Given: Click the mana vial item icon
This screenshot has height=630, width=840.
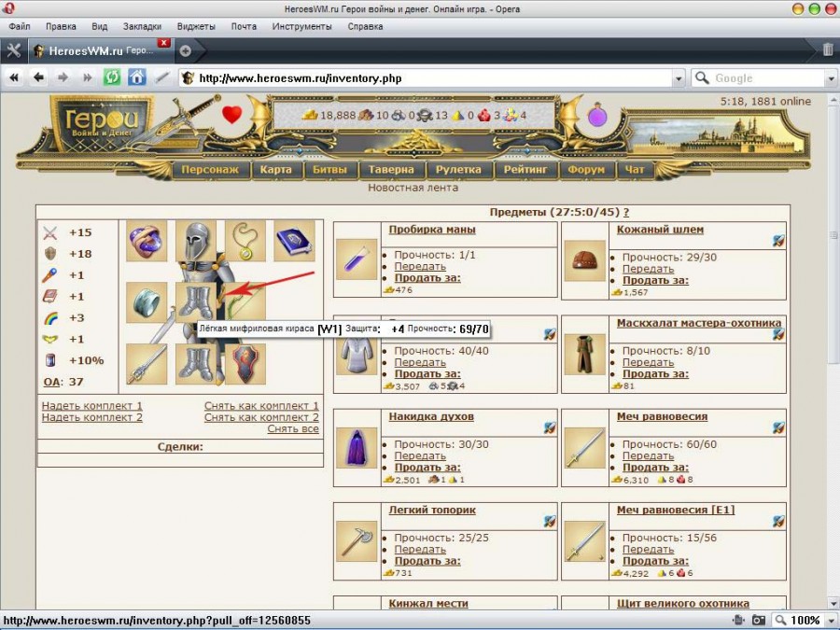Looking at the screenshot, I should pos(357,260).
